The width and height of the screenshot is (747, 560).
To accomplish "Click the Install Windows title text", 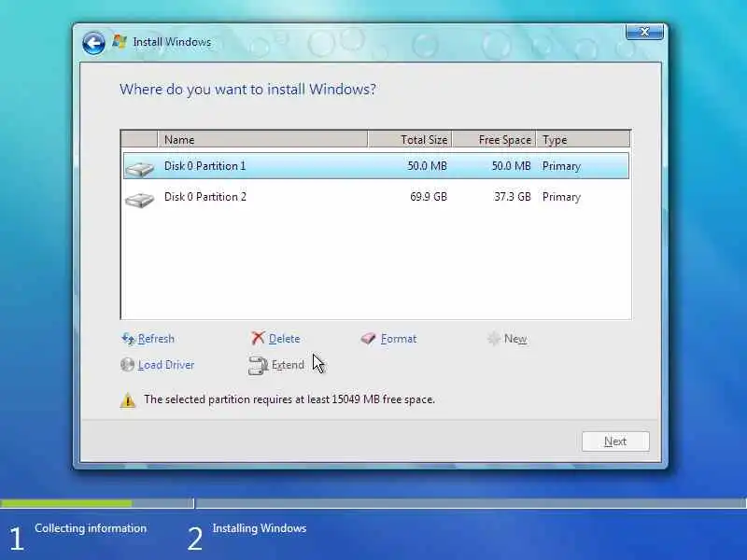I will tap(172, 42).
